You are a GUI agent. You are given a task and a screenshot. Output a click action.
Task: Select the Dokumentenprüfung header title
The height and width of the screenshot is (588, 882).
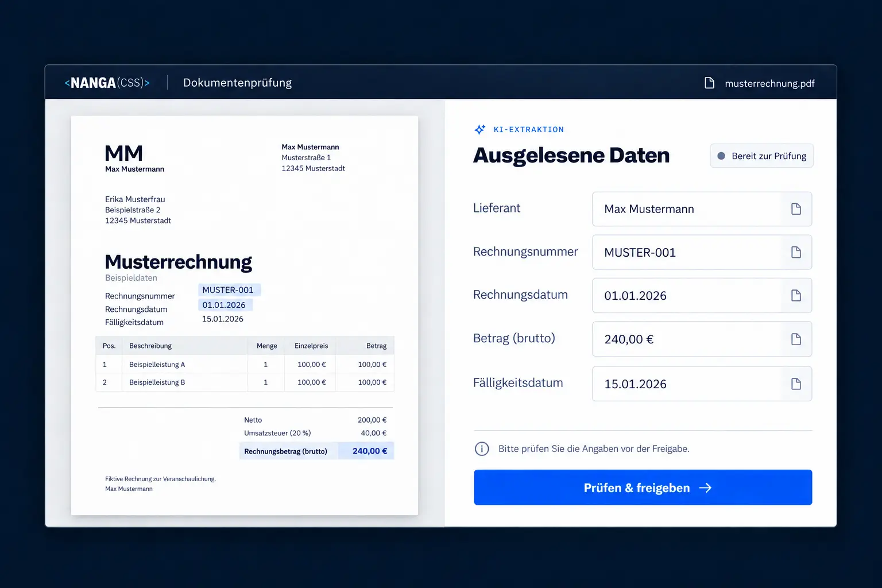tap(237, 83)
